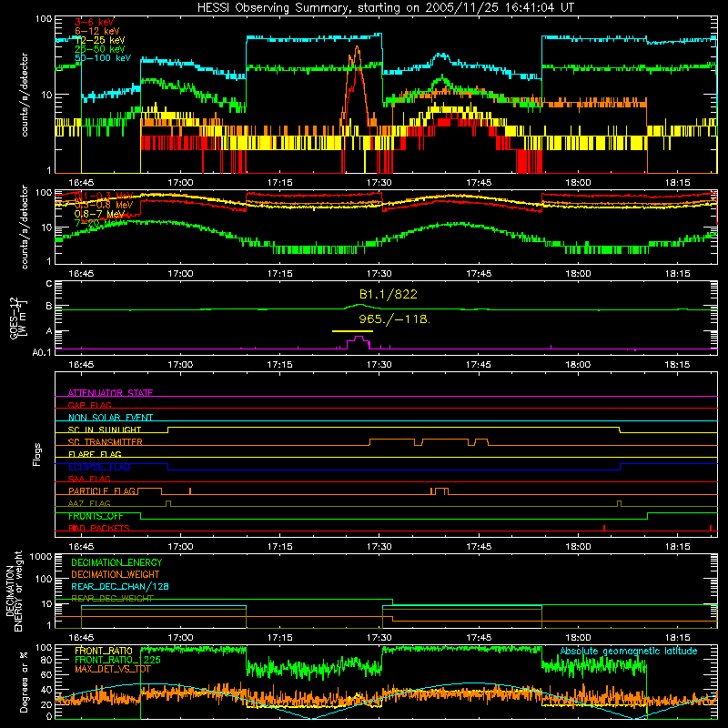
Task: Click the HESSI Observing Summary title text
Action: click(386, 8)
